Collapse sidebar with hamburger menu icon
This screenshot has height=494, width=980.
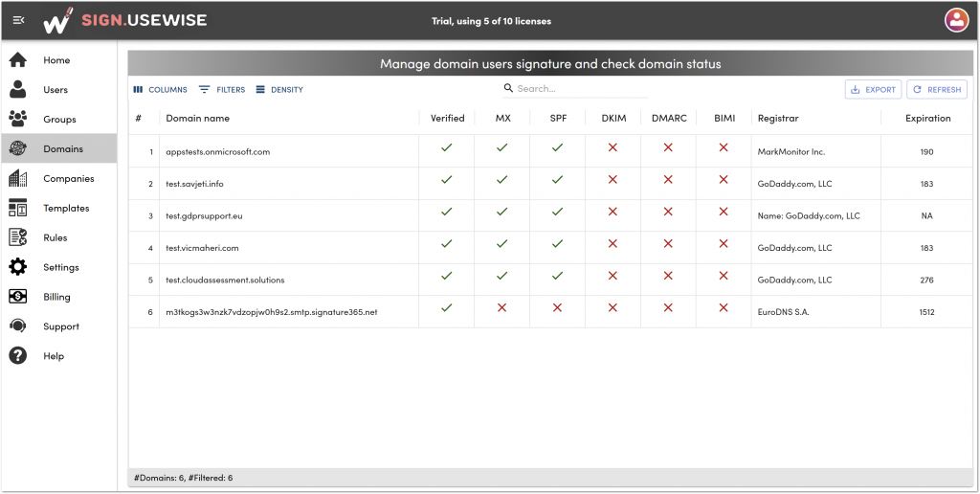point(19,21)
